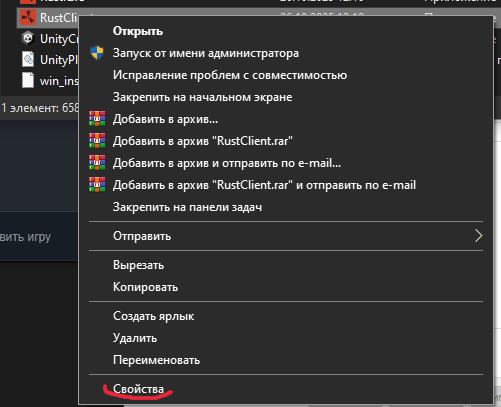This screenshot has height=407, width=501.
Task: Expand the 'Отправить' submenu arrow
Action: click(478, 236)
